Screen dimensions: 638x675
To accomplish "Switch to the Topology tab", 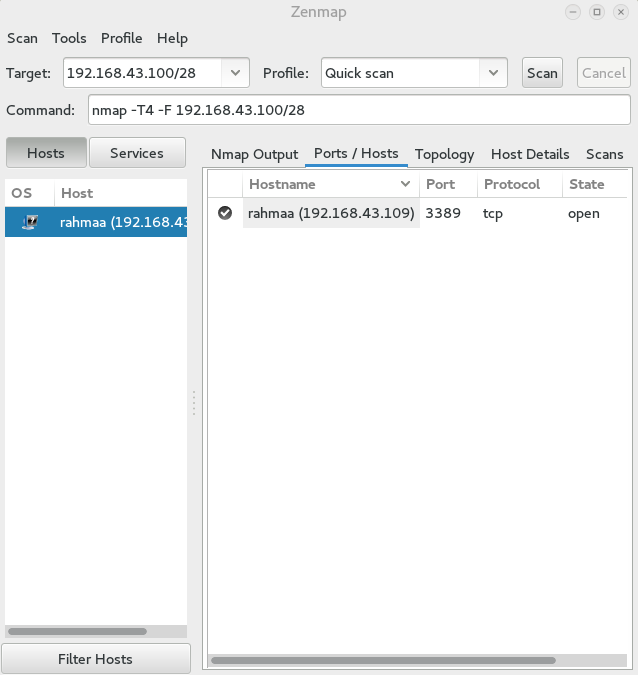I will pyautogui.click(x=444, y=154).
